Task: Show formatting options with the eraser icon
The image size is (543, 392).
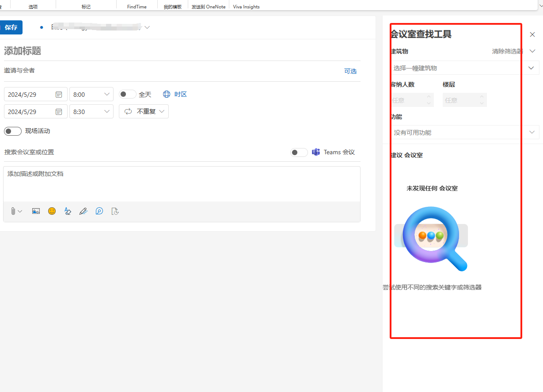Action: (68, 211)
